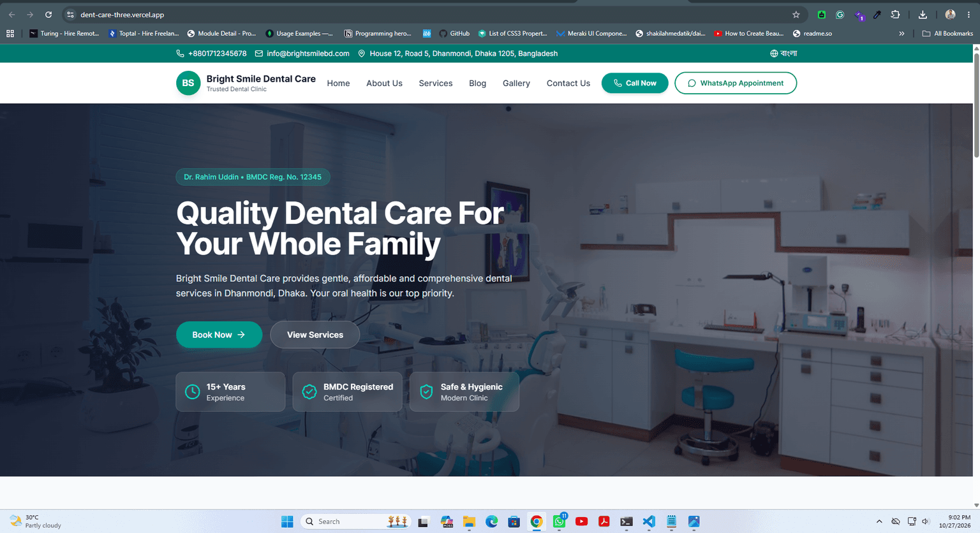The height and width of the screenshot is (533, 980).
Task: Open the Windows Start menu
Action: click(x=287, y=522)
